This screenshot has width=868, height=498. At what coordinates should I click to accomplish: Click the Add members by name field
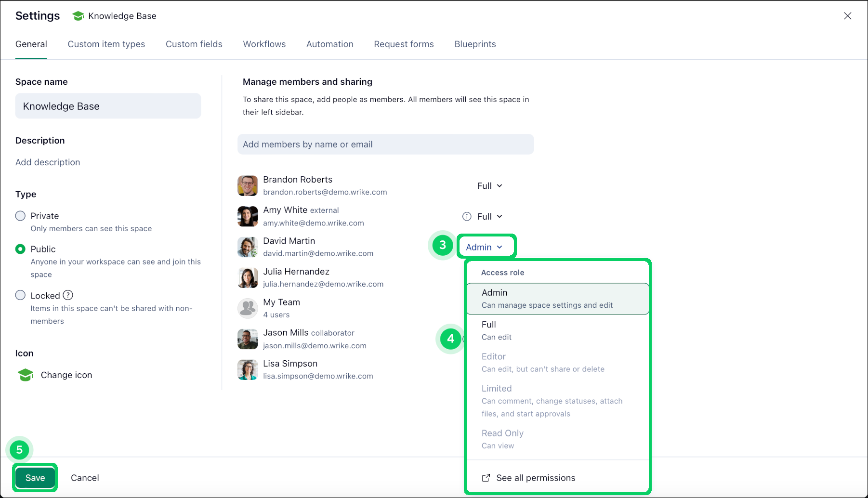click(385, 144)
